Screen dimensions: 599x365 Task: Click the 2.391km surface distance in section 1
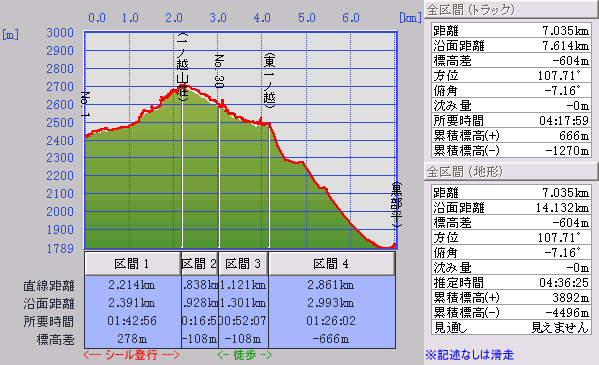tap(131, 303)
